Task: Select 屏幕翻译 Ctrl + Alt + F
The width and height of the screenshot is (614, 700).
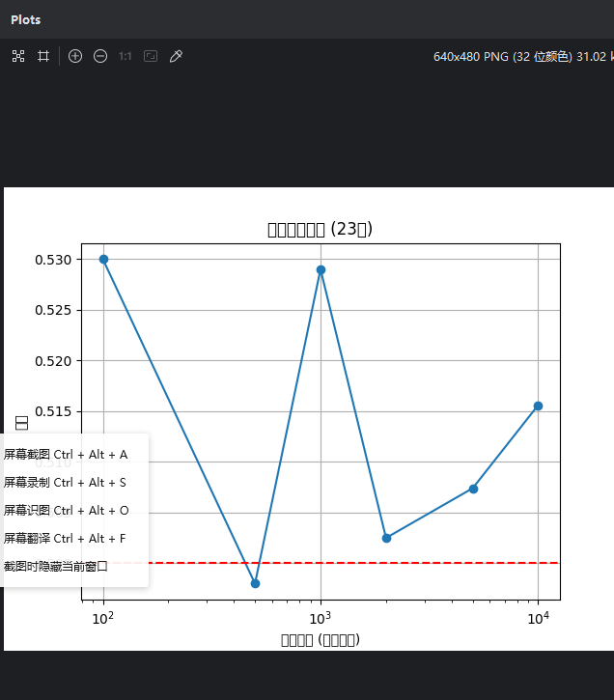Action: tap(66, 538)
